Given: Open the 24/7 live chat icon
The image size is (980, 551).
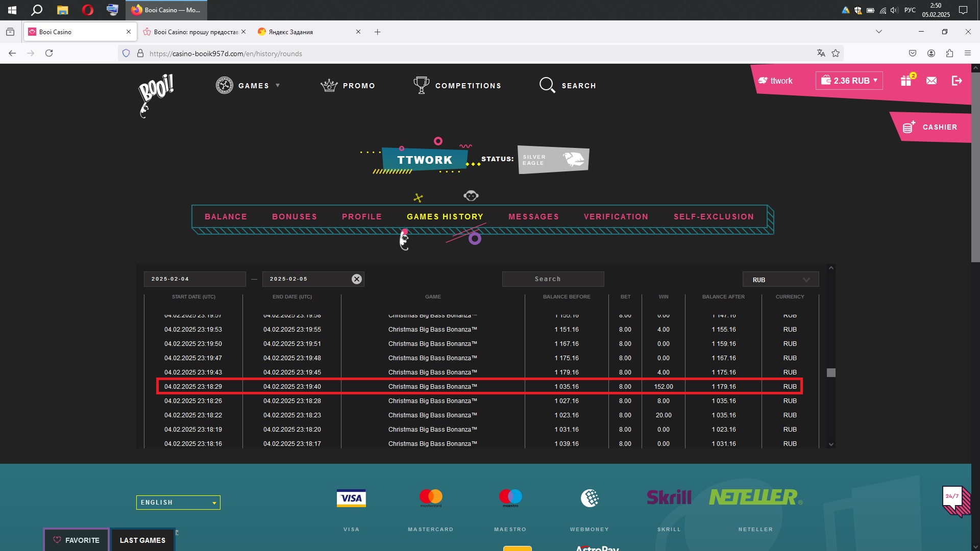Looking at the screenshot, I should pos(956,502).
